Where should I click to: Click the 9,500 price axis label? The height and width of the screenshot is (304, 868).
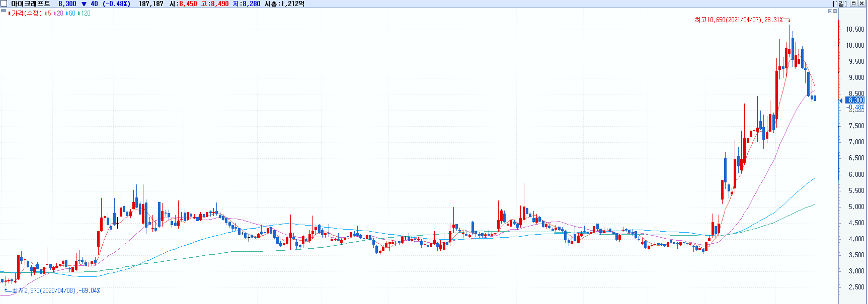point(856,61)
